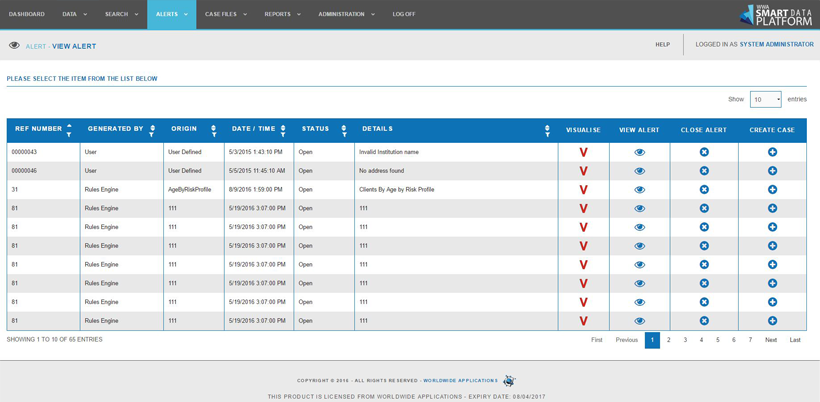Jump to page 3 of the results
820x402 pixels.
click(x=685, y=340)
